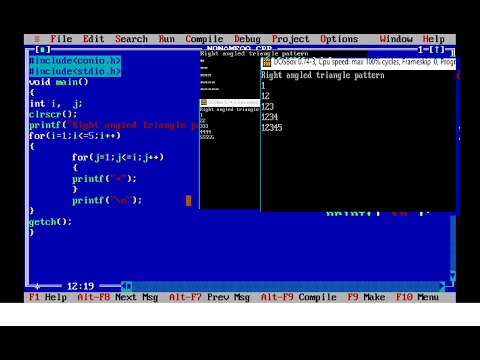The width and height of the screenshot is (480, 360).
Task: Click the orange text cursor block
Action: pos(188,200)
